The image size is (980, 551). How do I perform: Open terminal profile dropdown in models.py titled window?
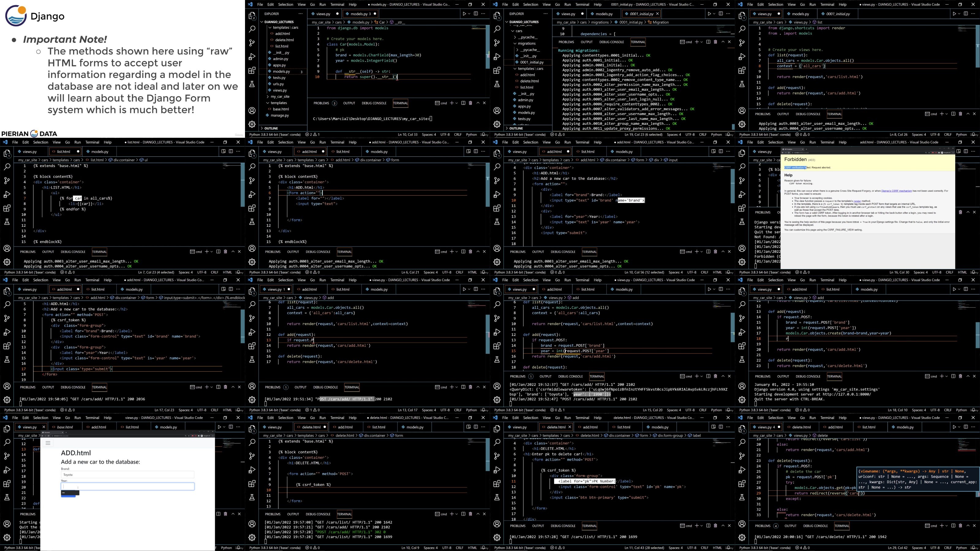tap(457, 103)
